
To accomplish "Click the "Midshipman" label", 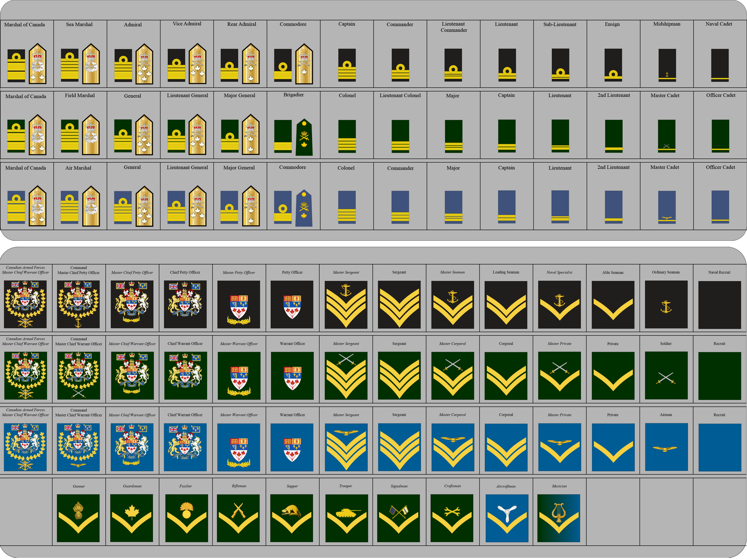I will click(667, 24).
